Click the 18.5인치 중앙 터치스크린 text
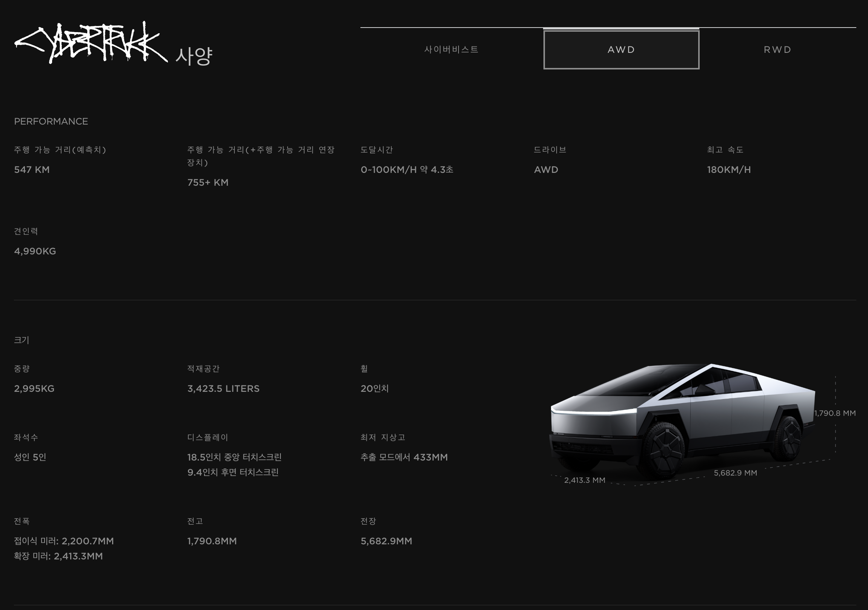 (234, 457)
